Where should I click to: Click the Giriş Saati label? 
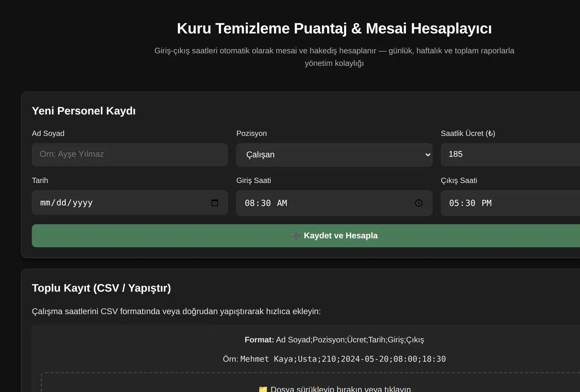tap(254, 180)
